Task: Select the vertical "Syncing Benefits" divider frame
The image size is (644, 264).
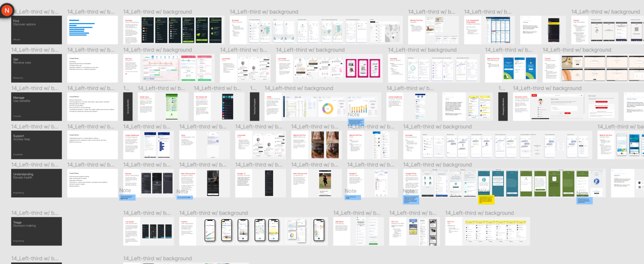Action: point(128,107)
